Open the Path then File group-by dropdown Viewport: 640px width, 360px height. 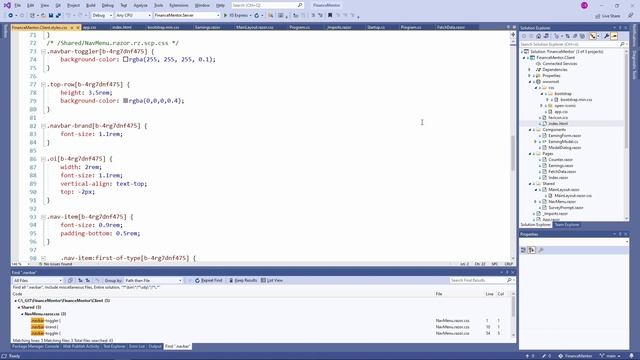point(153,281)
